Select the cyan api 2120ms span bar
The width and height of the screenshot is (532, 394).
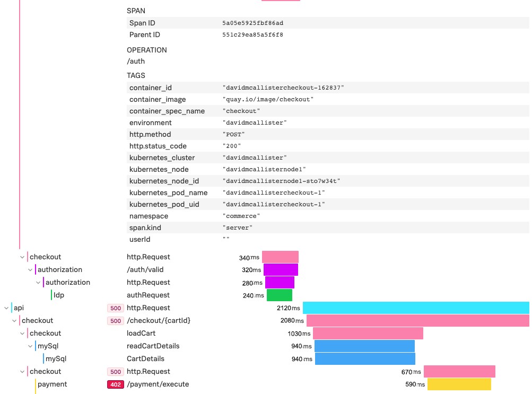[x=415, y=308]
